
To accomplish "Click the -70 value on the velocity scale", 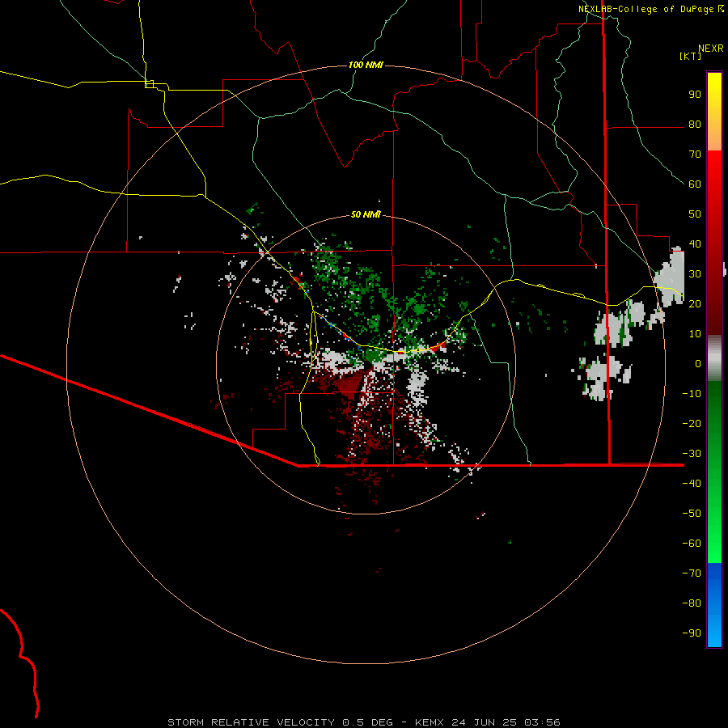I will pos(692,574).
